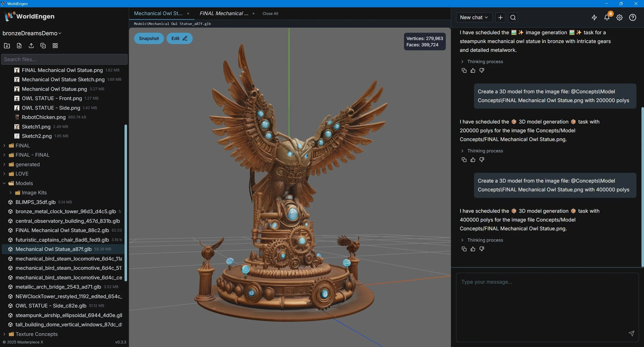Click the search chats magnifier icon
This screenshot has height=347, width=644.
point(513,18)
